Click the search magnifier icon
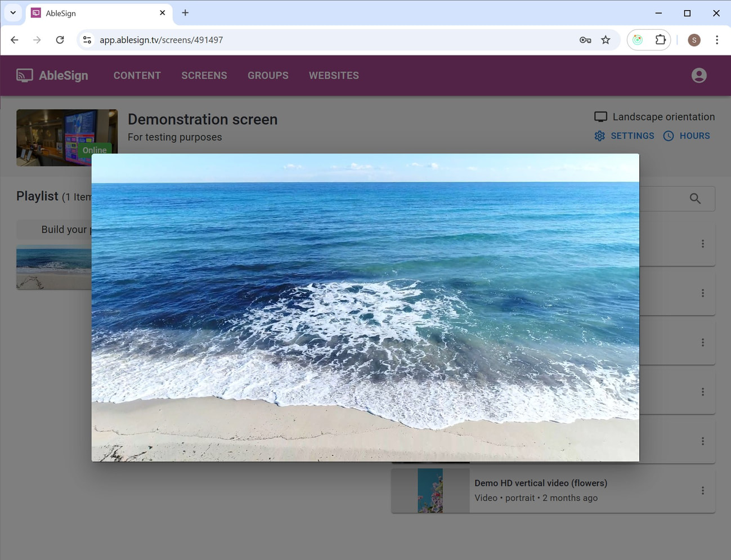Screen dimensions: 731x560 click(x=695, y=199)
